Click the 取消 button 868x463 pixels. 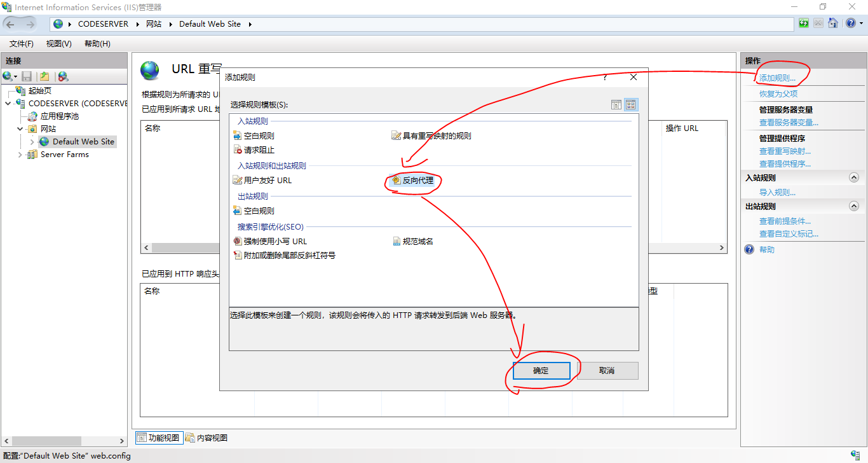606,371
